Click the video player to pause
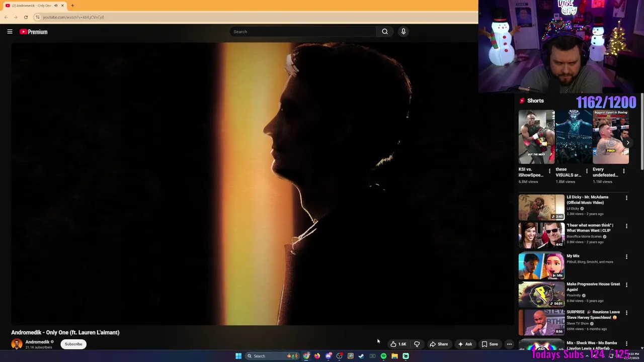644x362 pixels. (x=263, y=184)
